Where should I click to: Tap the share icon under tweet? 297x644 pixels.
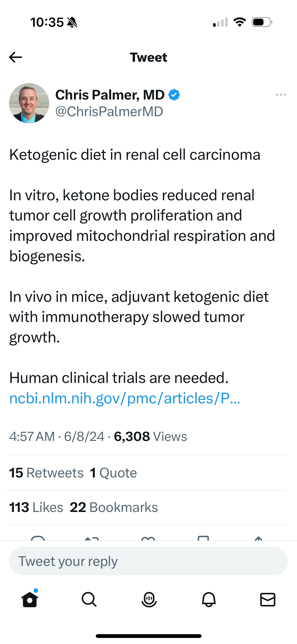click(x=259, y=538)
